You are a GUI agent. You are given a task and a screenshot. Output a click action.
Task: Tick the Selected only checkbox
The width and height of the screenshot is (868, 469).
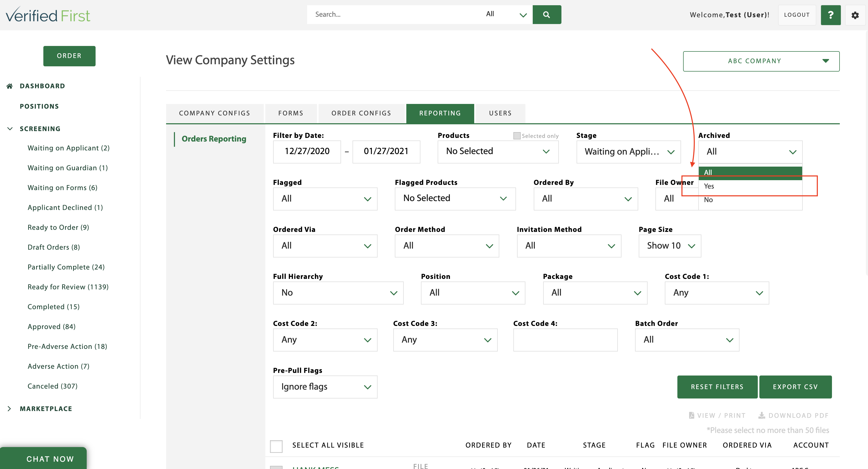517,136
